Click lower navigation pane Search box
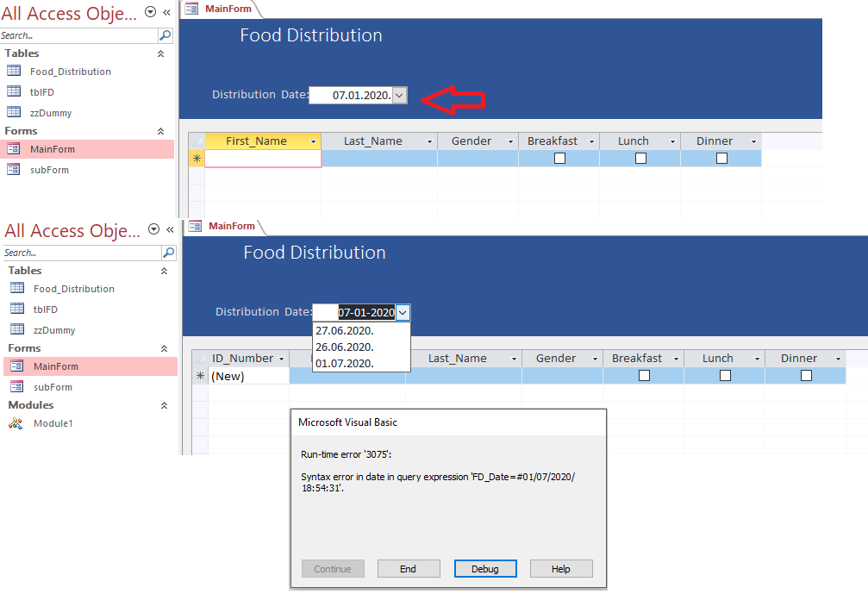The width and height of the screenshot is (868, 594). click(x=83, y=253)
